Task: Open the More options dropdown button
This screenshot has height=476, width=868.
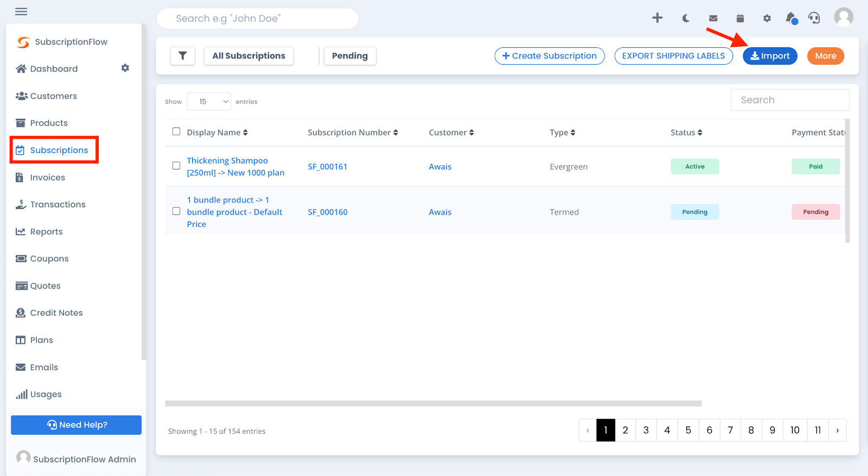Action: tap(826, 56)
